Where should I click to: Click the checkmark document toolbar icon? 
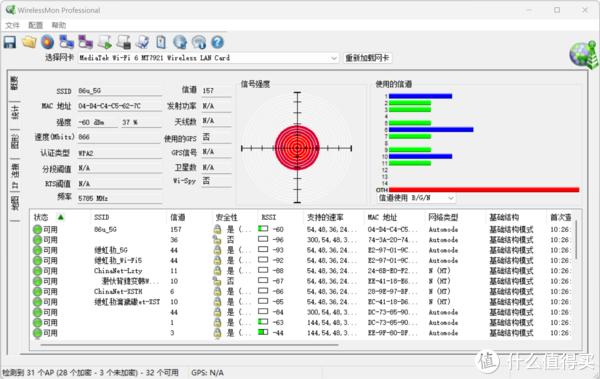[143, 42]
